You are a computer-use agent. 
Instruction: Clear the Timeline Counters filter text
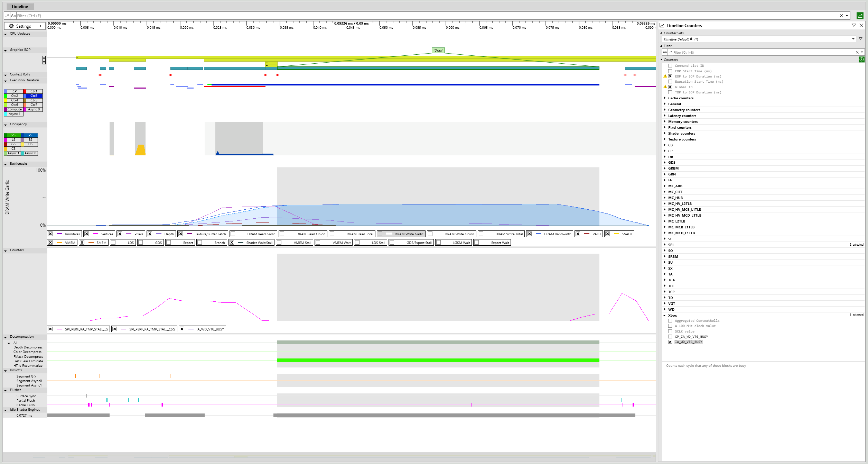857,52
